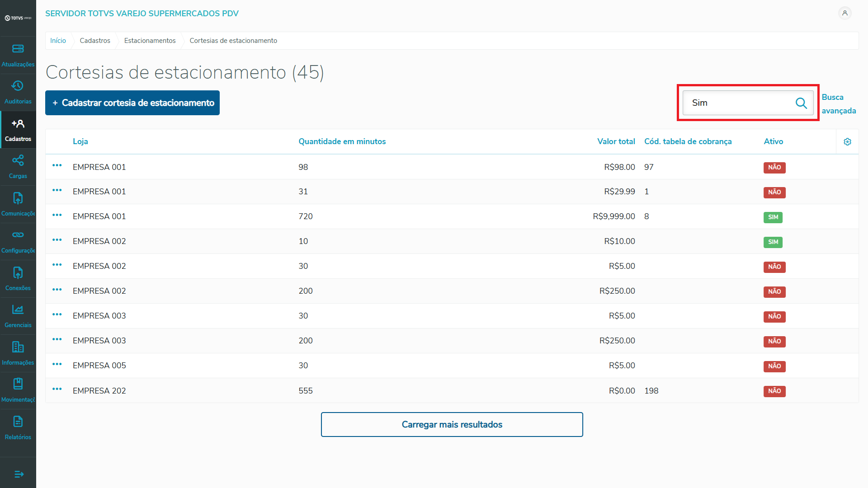This screenshot has width=868, height=488.
Task: Open Busca avançada link
Action: pos(838,104)
